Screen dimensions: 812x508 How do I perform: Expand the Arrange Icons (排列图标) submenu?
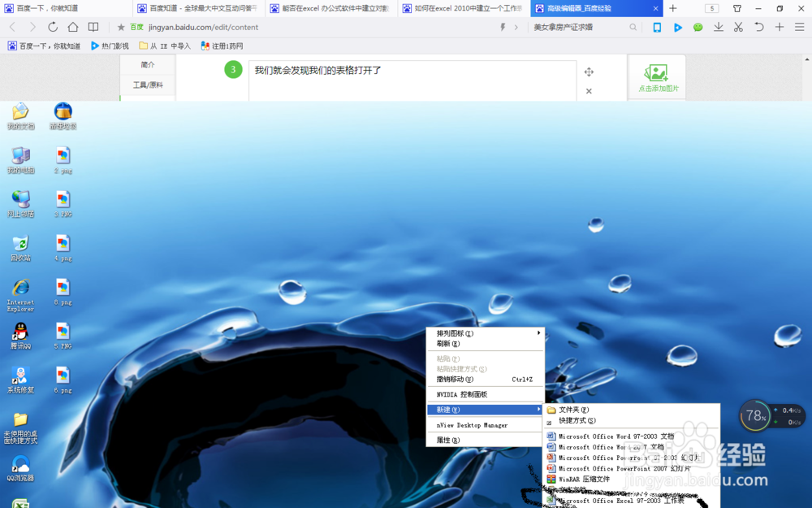[x=485, y=333]
